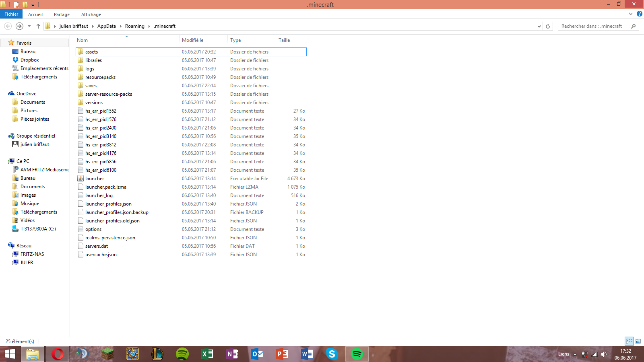Open recent locations dropdown arrow
Viewport: 644px width, 362px height.
tap(29, 26)
